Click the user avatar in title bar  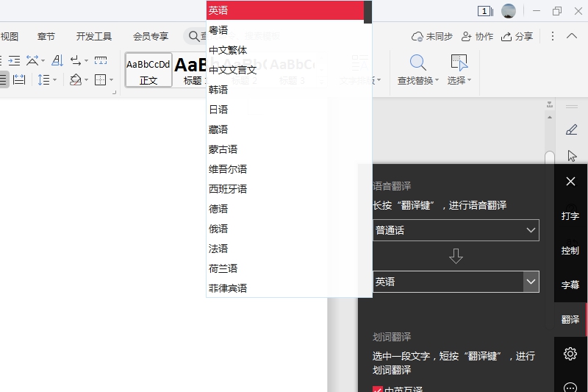(509, 11)
